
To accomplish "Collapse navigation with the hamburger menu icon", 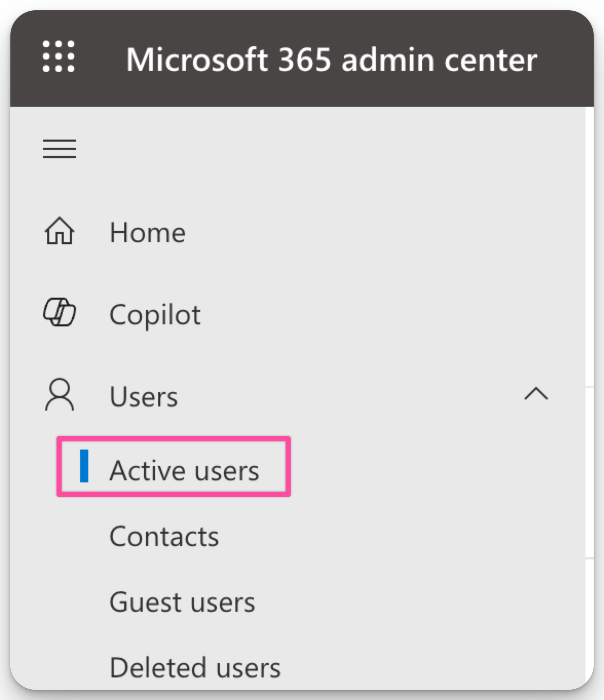I will [x=60, y=149].
